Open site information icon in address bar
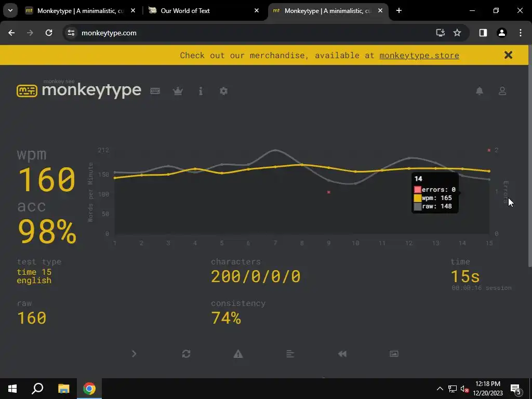The height and width of the screenshot is (399, 532). click(71, 33)
